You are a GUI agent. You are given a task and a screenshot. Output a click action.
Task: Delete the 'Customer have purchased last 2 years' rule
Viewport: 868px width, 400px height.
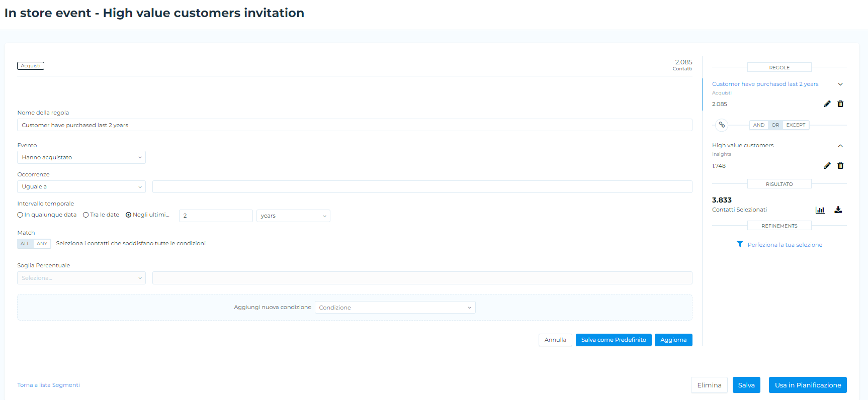click(x=840, y=104)
